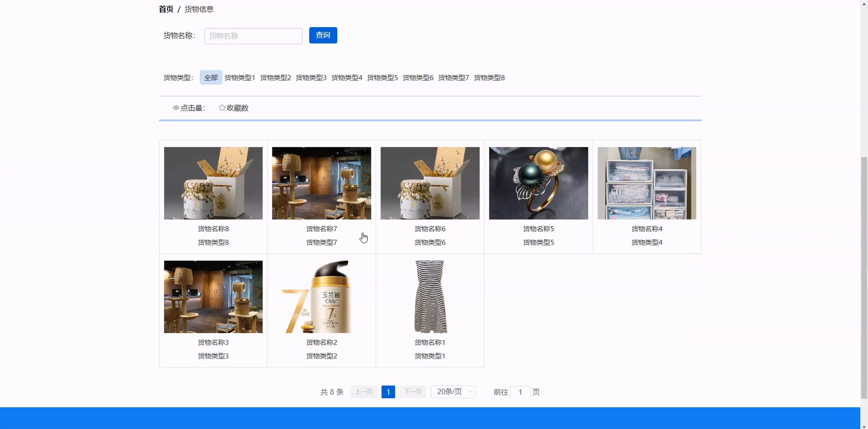Click the page jump number field

pyautogui.click(x=520, y=392)
